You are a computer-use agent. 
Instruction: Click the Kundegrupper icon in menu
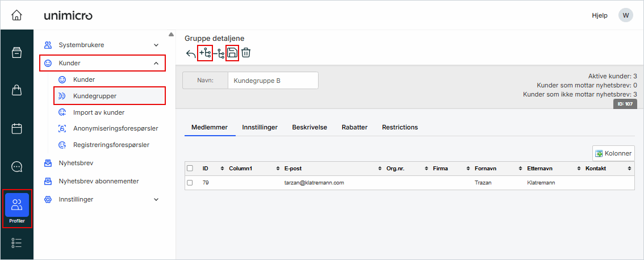(x=62, y=96)
